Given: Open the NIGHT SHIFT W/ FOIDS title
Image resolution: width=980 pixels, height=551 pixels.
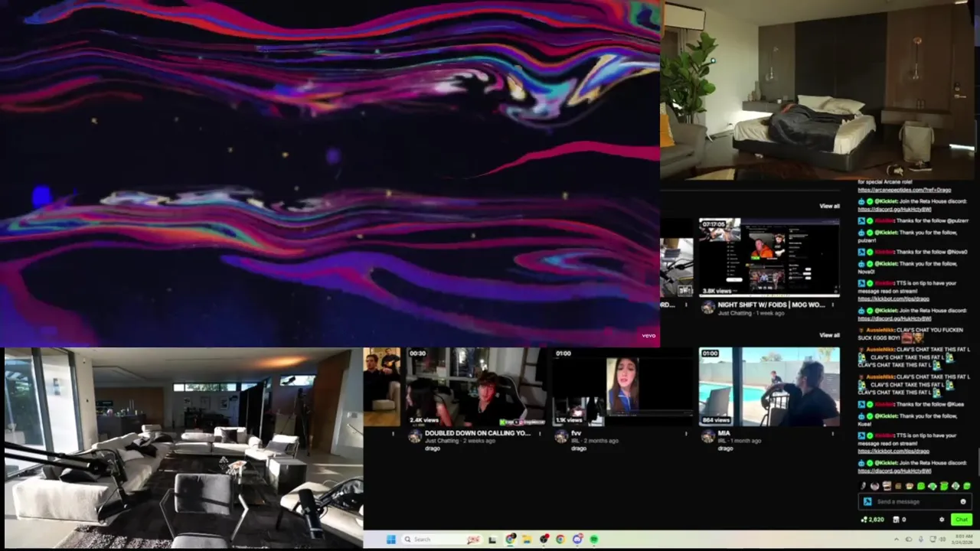Looking at the screenshot, I should [x=771, y=305].
